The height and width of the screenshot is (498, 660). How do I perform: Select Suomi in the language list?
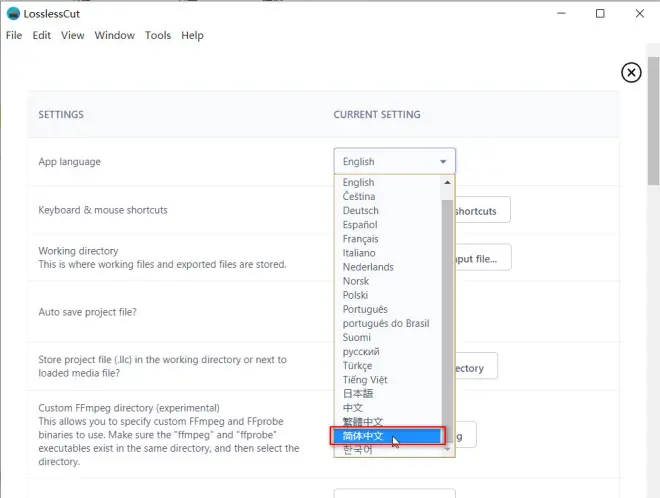(x=388, y=337)
